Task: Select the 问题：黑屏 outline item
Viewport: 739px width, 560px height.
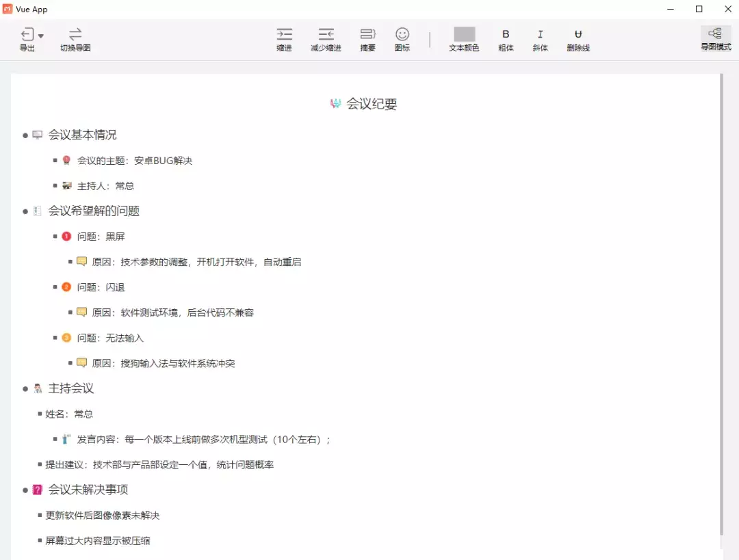Action: 101,237
